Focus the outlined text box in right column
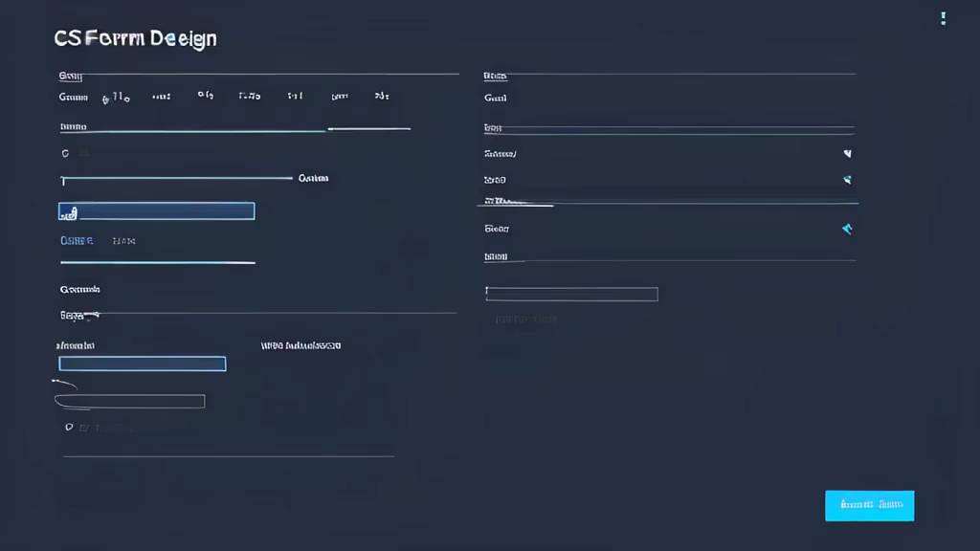This screenshot has width=980, height=551. (x=571, y=294)
